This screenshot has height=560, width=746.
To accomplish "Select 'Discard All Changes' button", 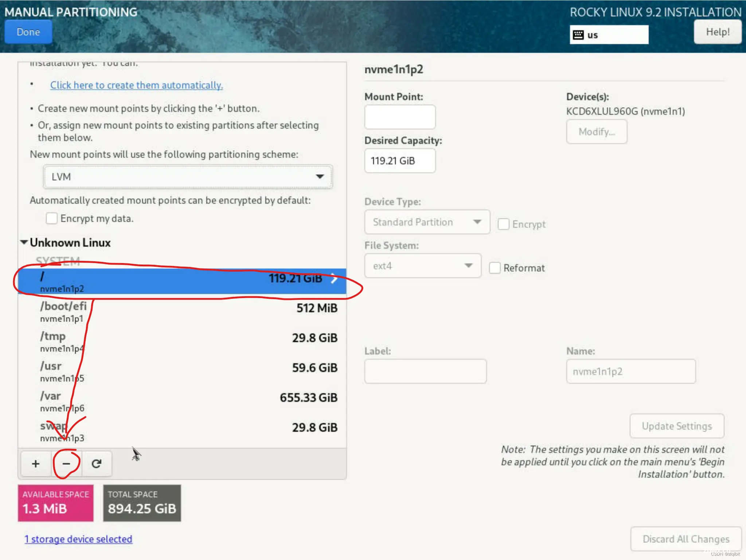I will [x=686, y=538].
